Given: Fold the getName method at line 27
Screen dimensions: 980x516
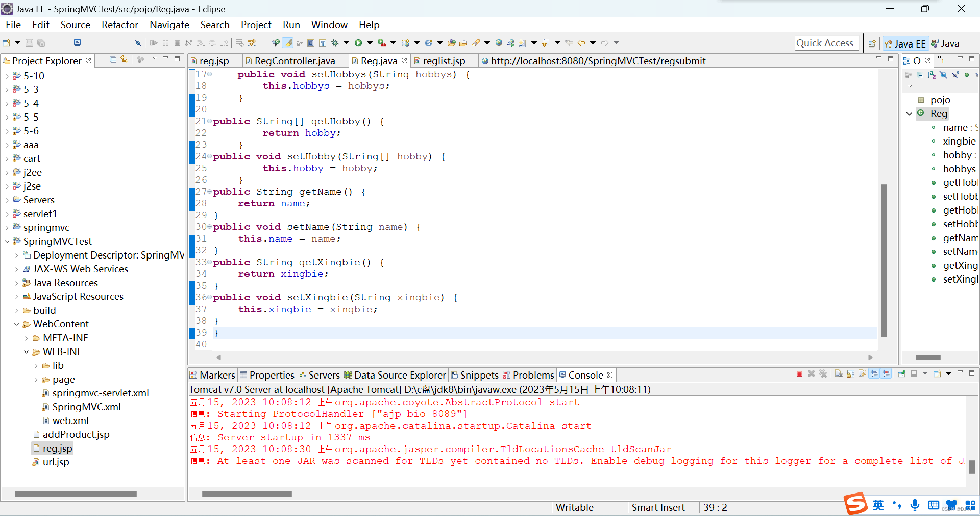Looking at the screenshot, I should tap(209, 192).
